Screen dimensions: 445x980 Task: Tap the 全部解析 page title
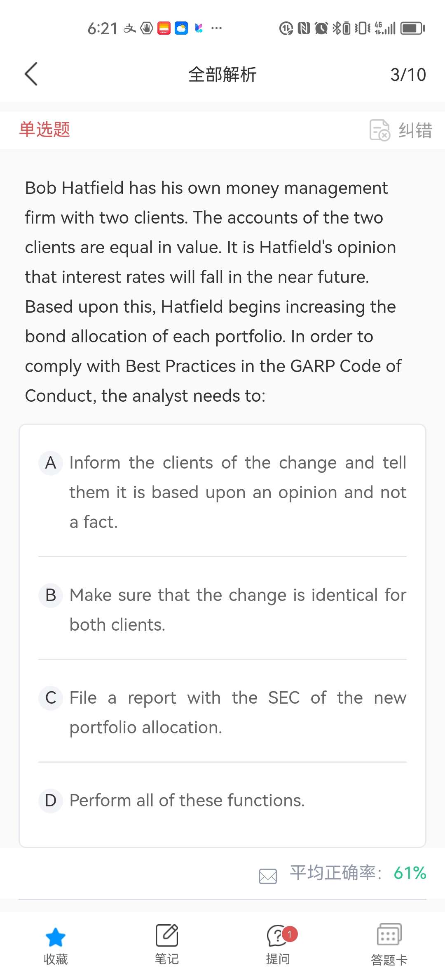pyautogui.click(x=222, y=75)
